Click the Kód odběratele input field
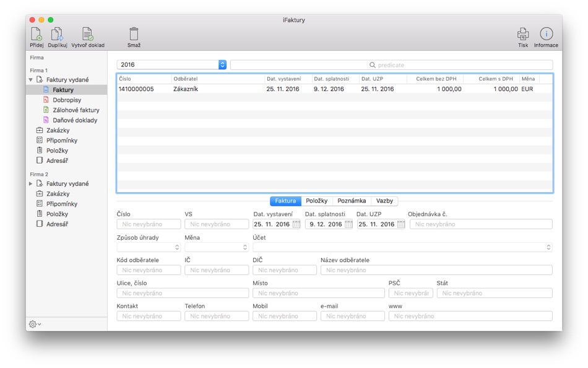Image resolution: width=588 pixels, height=368 pixels. click(149, 270)
